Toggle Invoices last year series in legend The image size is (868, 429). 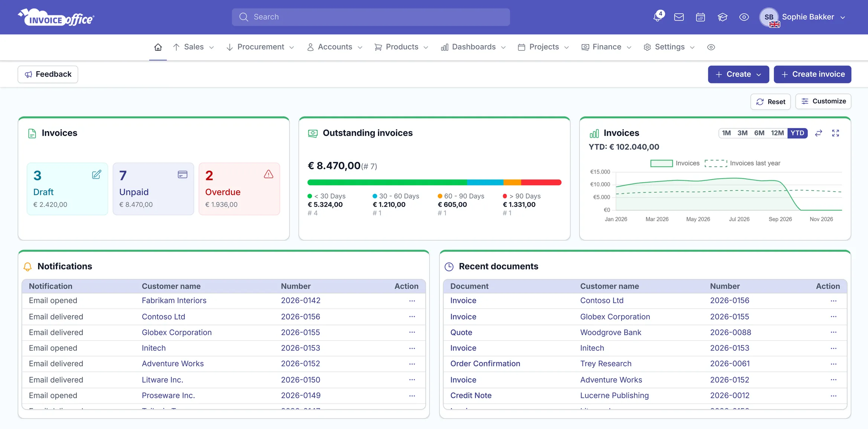743,163
